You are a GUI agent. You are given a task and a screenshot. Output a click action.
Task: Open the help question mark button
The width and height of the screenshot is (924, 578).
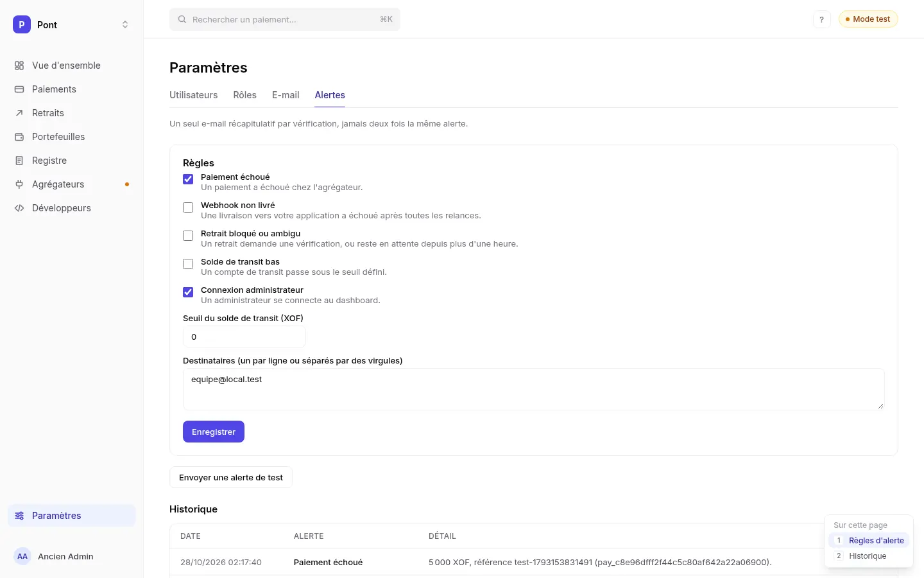(821, 19)
